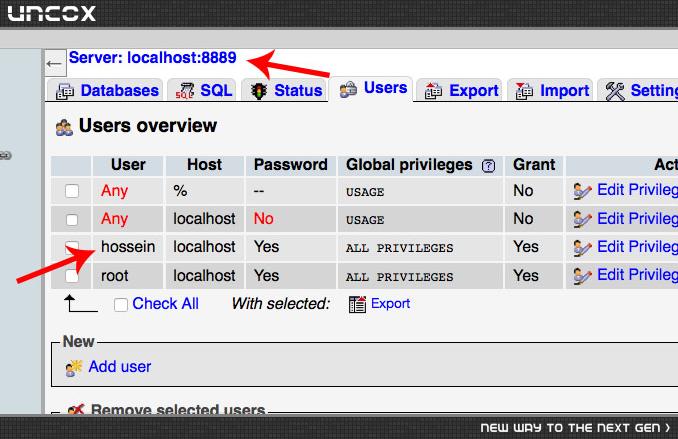Click the Databases tab icon
This screenshot has width=678, height=439.
65,91
